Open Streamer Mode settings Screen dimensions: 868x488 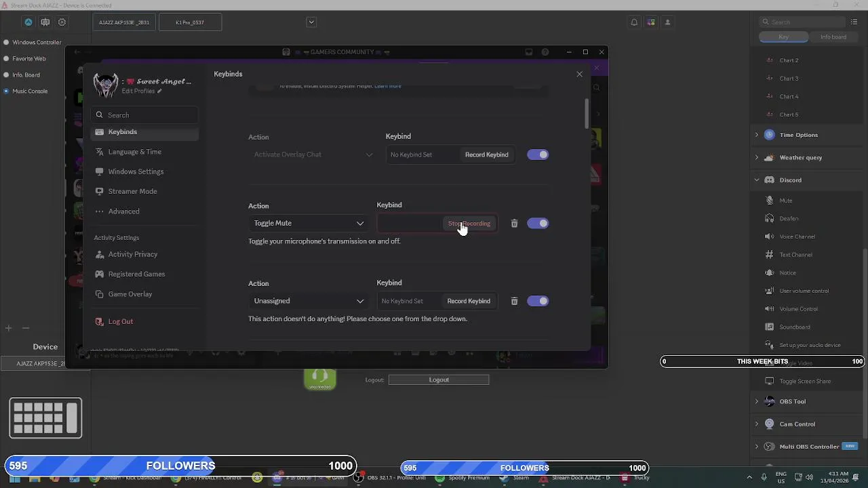[x=144, y=191]
